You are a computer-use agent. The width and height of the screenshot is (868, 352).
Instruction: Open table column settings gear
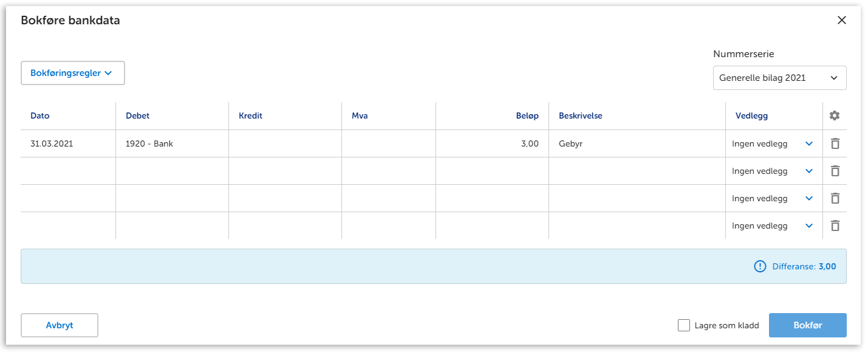pos(835,116)
